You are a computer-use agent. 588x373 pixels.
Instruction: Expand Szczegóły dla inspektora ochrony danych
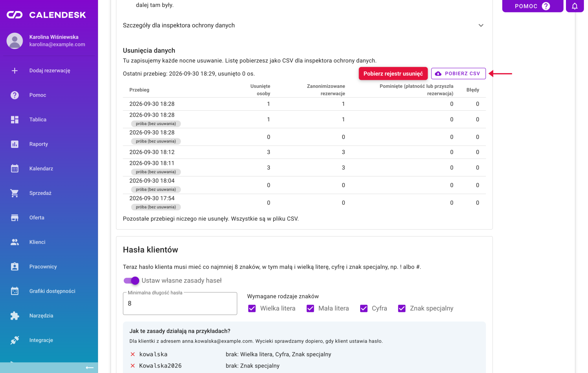point(304,25)
